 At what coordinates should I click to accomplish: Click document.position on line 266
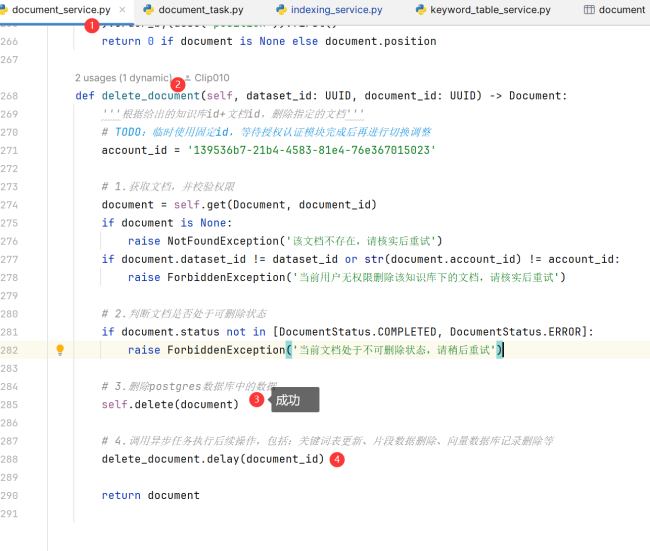pyautogui.click(x=381, y=41)
